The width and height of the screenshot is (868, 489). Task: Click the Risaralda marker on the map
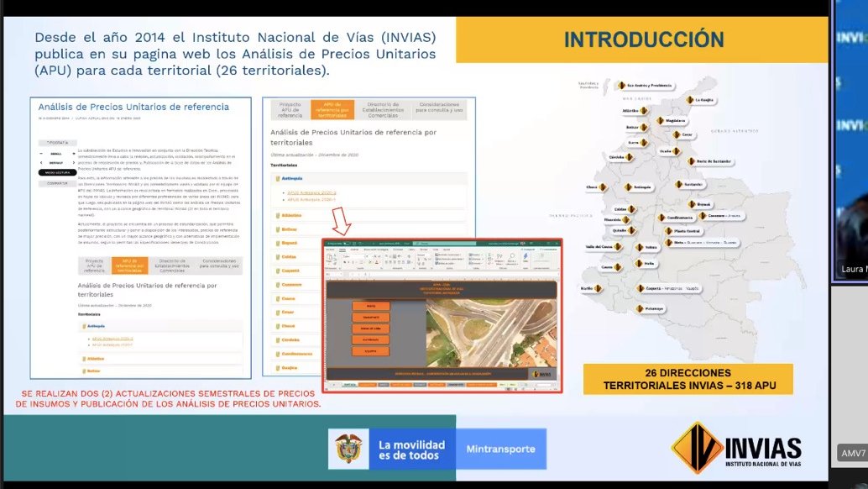(626, 220)
